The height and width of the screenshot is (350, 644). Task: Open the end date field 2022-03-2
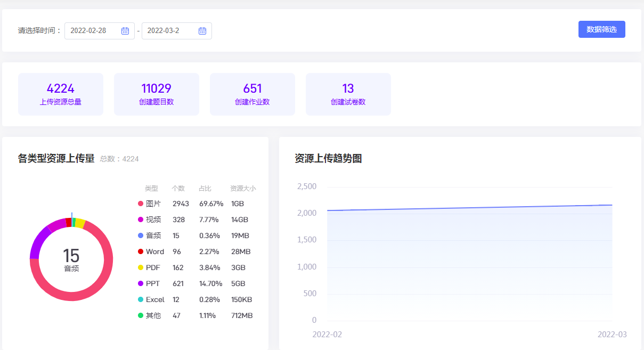point(169,31)
